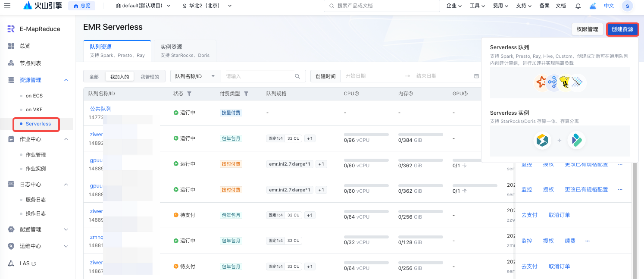The width and height of the screenshot is (644, 279).
Task: Open 作业实例 in sidebar
Action: (x=36, y=169)
